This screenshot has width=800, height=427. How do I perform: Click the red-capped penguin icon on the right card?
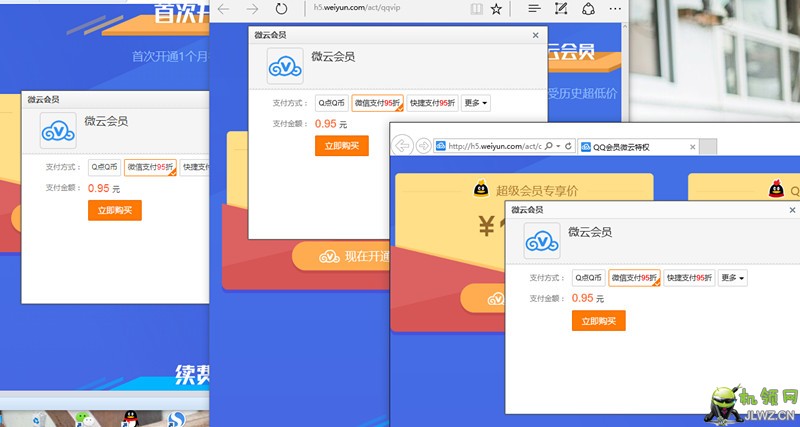776,189
